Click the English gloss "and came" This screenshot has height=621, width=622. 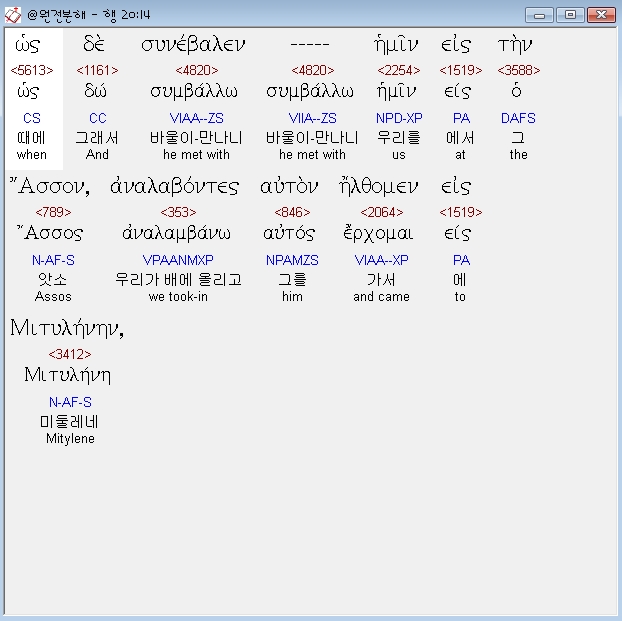tap(382, 296)
